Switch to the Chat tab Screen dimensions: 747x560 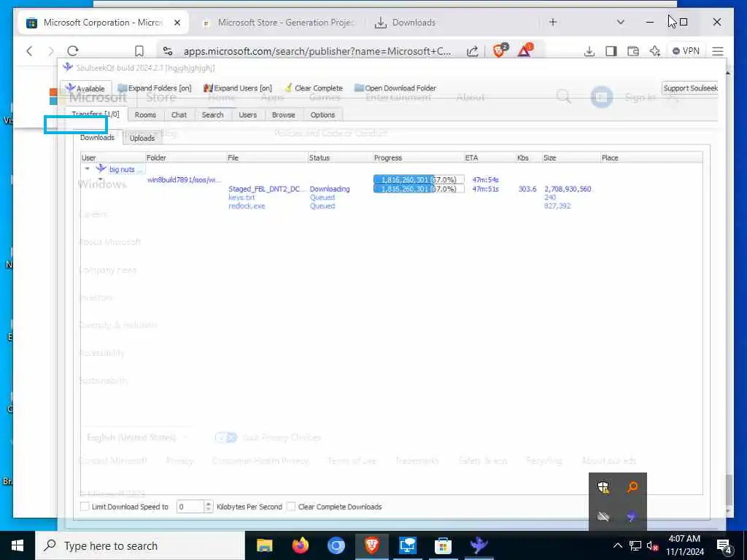pos(179,114)
